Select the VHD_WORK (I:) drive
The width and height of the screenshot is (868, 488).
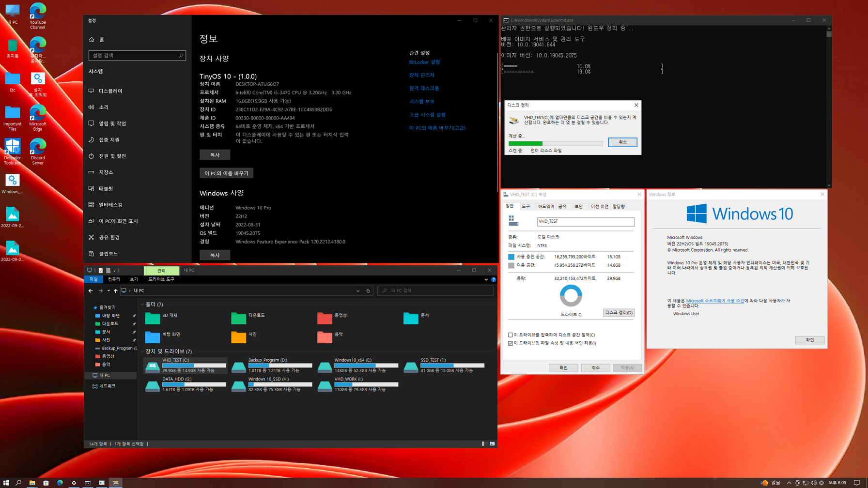[358, 385]
